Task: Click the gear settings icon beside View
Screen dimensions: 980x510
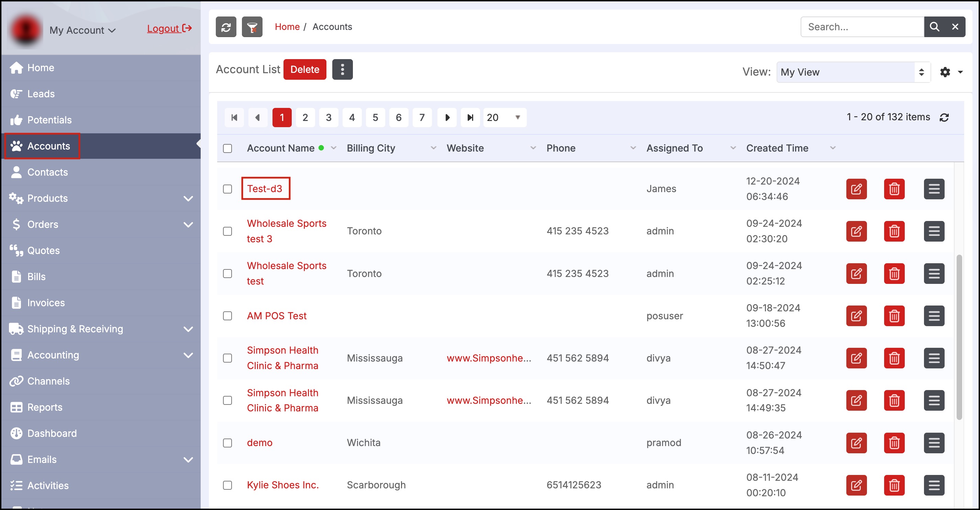Action: pyautogui.click(x=945, y=72)
